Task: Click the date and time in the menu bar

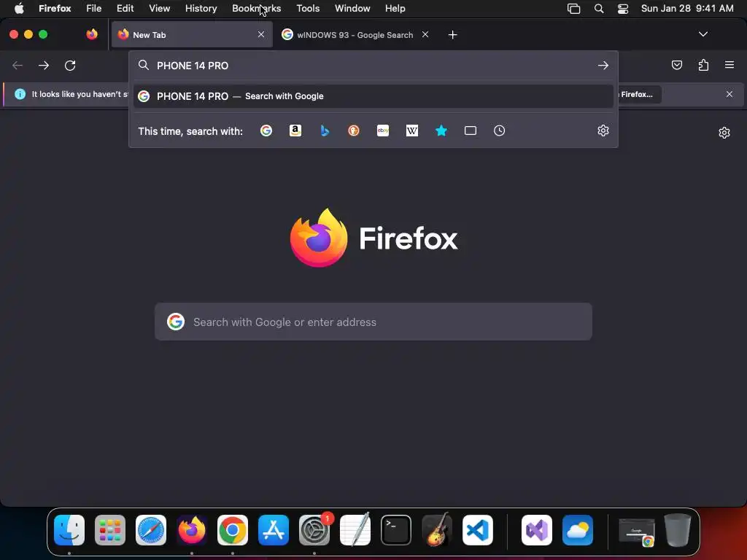Action: click(687, 8)
